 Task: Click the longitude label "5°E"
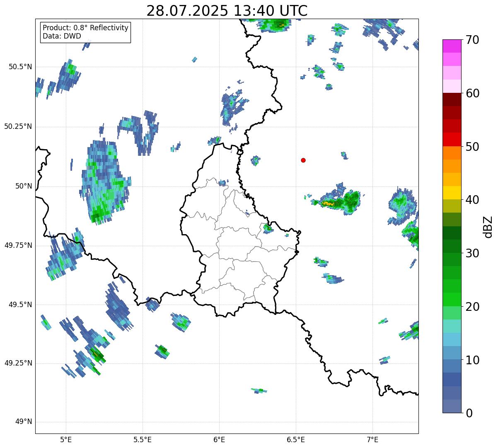click(x=66, y=439)
